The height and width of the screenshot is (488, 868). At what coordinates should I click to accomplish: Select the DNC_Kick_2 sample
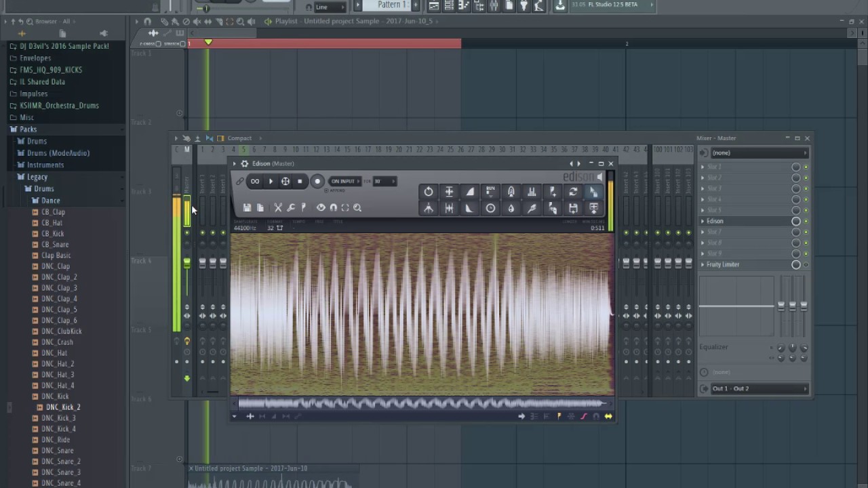click(63, 407)
